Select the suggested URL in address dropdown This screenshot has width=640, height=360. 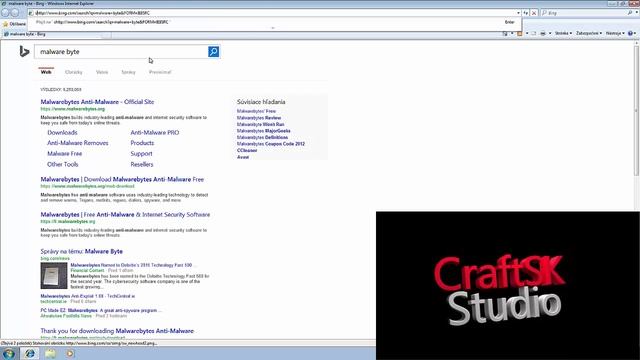tap(274, 22)
